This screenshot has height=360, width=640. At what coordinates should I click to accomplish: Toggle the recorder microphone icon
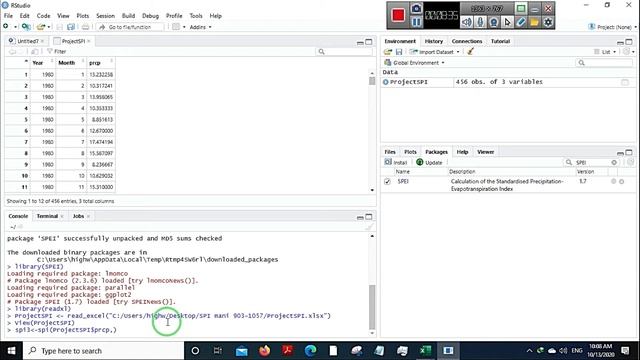(x=480, y=22)
